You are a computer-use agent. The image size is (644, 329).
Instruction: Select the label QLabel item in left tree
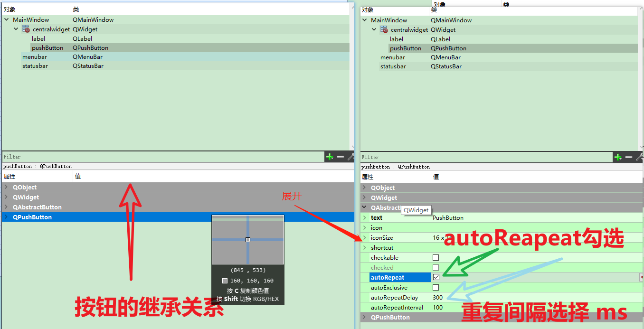(38, 38)
